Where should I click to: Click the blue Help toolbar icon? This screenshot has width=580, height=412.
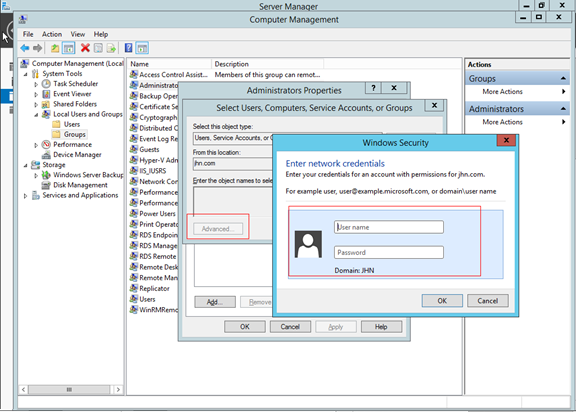(x=128, y=48)
